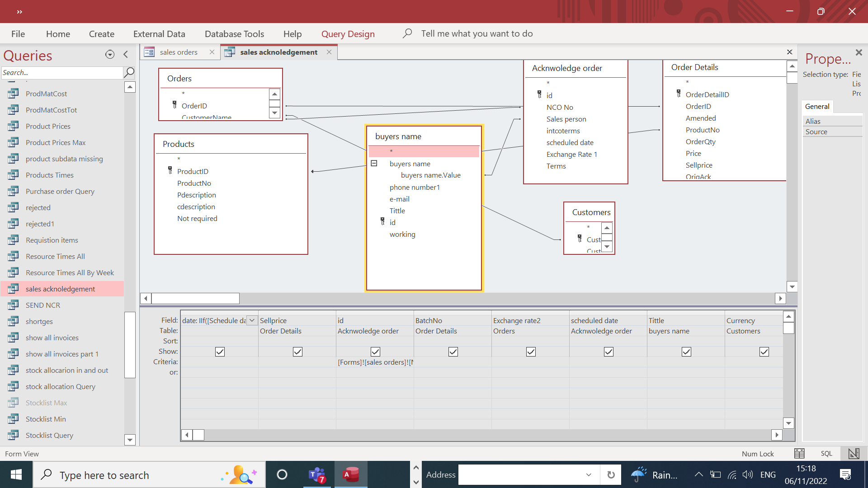Close the sales acknoledgement tab
The image size is (868, 488).
329,52
